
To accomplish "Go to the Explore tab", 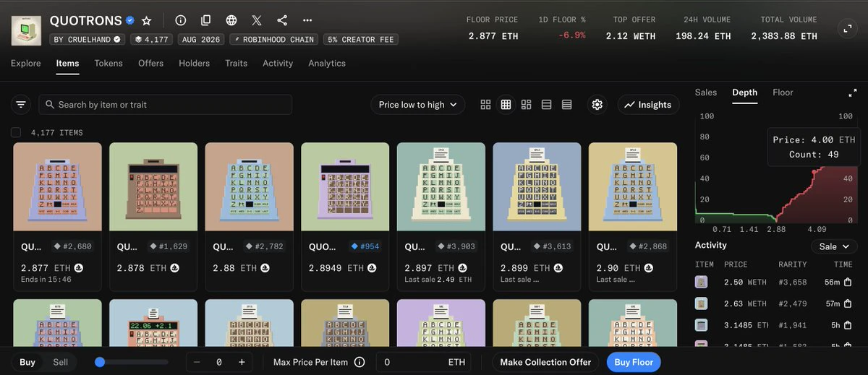I will click(26, 63).
